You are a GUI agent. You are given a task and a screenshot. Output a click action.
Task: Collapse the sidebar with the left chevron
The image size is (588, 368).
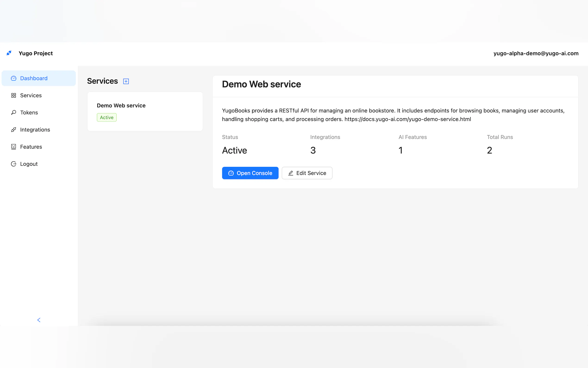tap(39, 320)
